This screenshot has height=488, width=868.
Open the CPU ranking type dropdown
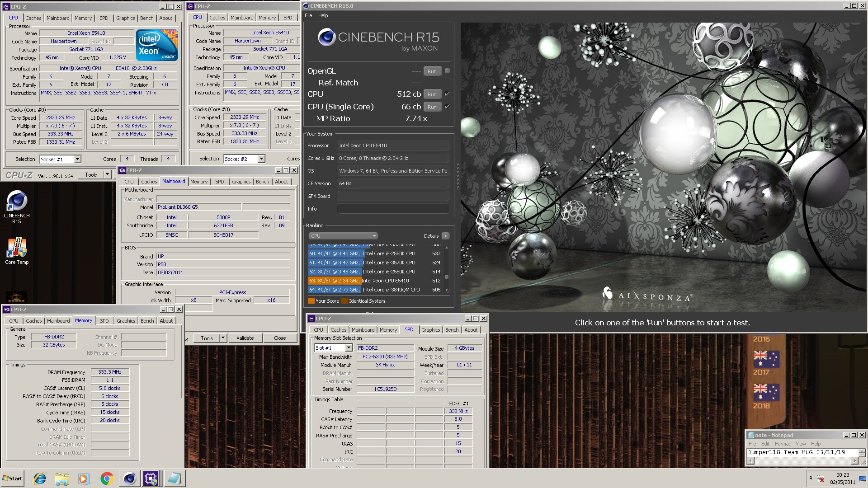[x=343, y=236]
